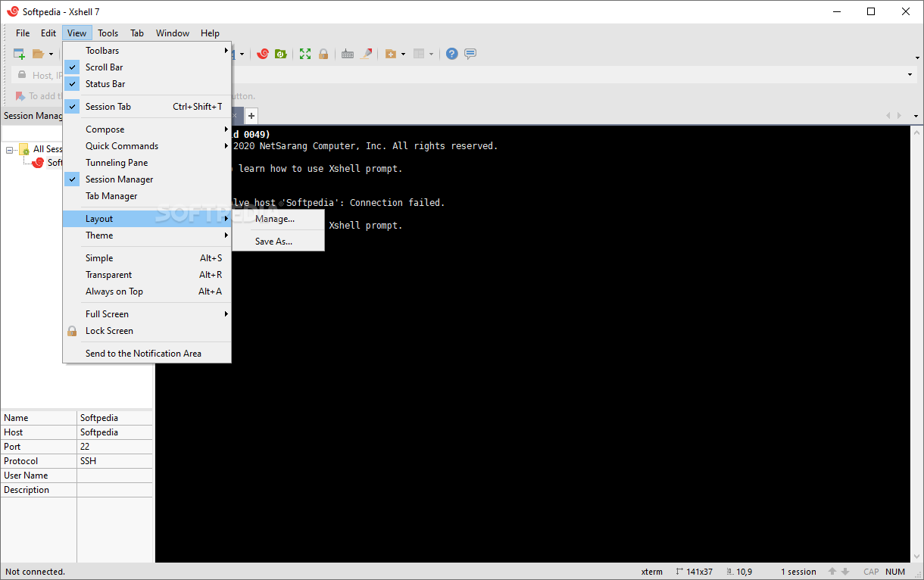924x580 pixels.
Task: Click the Layout menu entry
Action: [x=147, y=219]
